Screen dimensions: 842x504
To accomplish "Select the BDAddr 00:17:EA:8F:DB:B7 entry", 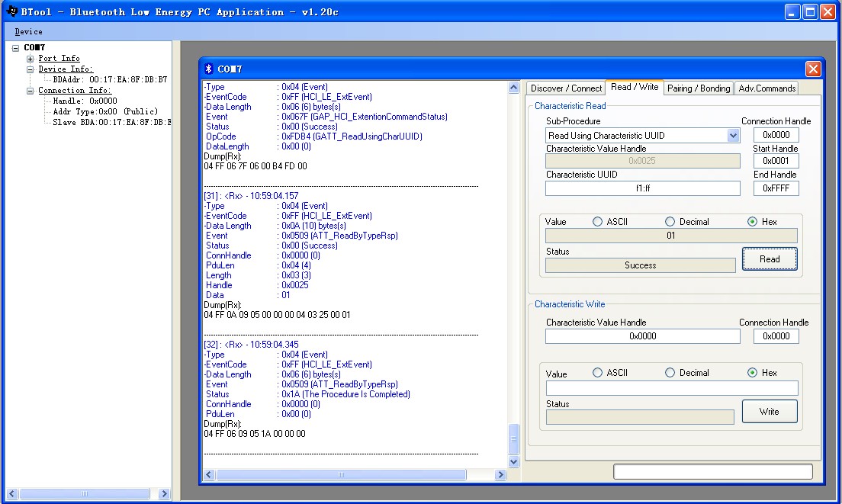I will point(110,79).
